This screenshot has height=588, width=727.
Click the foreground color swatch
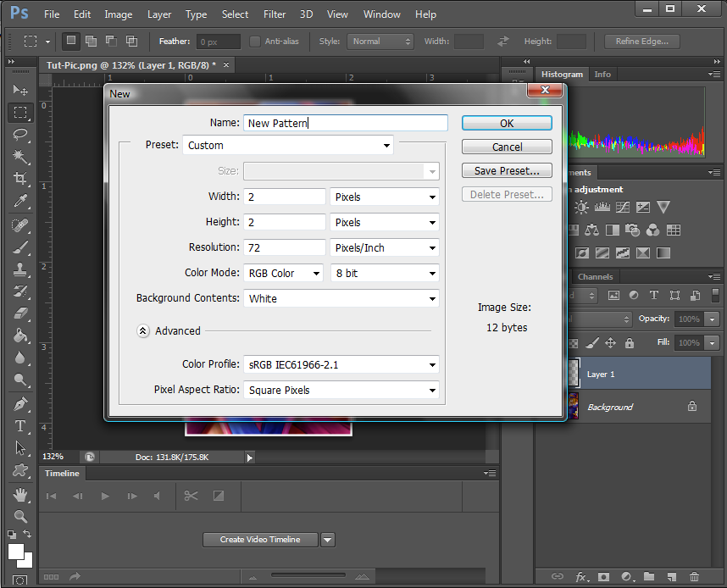click(16, 552)
